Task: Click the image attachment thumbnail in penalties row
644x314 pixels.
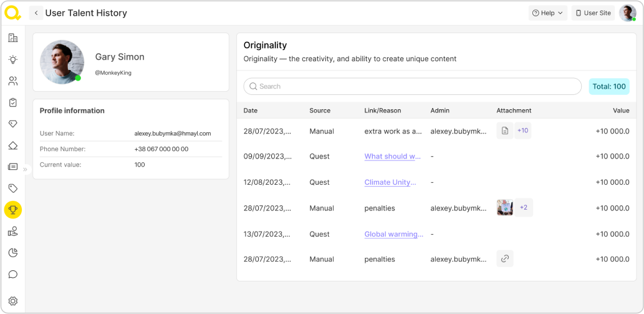Action: click(x=505, y=208)
